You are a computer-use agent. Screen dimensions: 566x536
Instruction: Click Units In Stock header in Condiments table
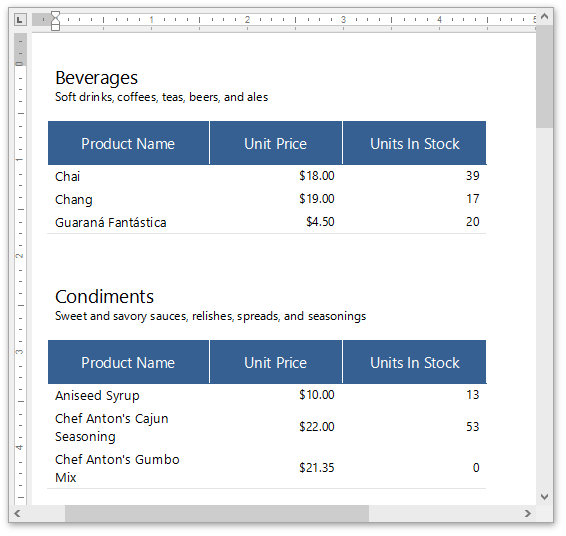pos(414,362)
